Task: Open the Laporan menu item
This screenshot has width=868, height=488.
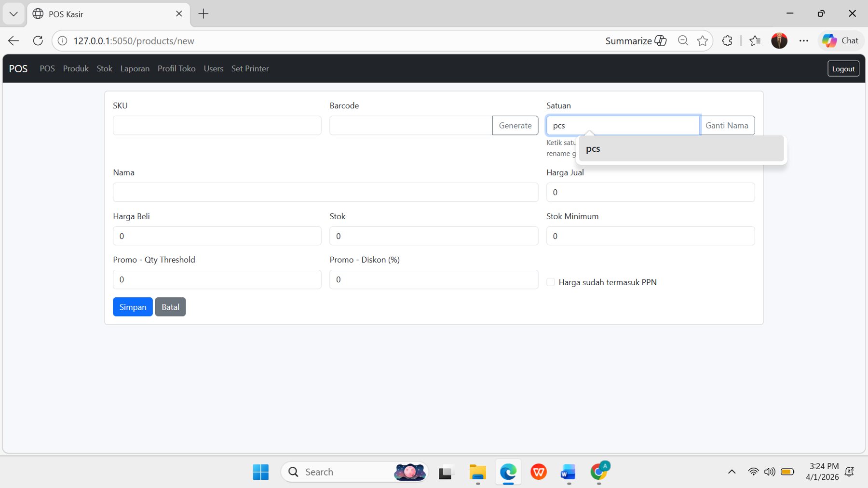Action: [x=135, y=68]
